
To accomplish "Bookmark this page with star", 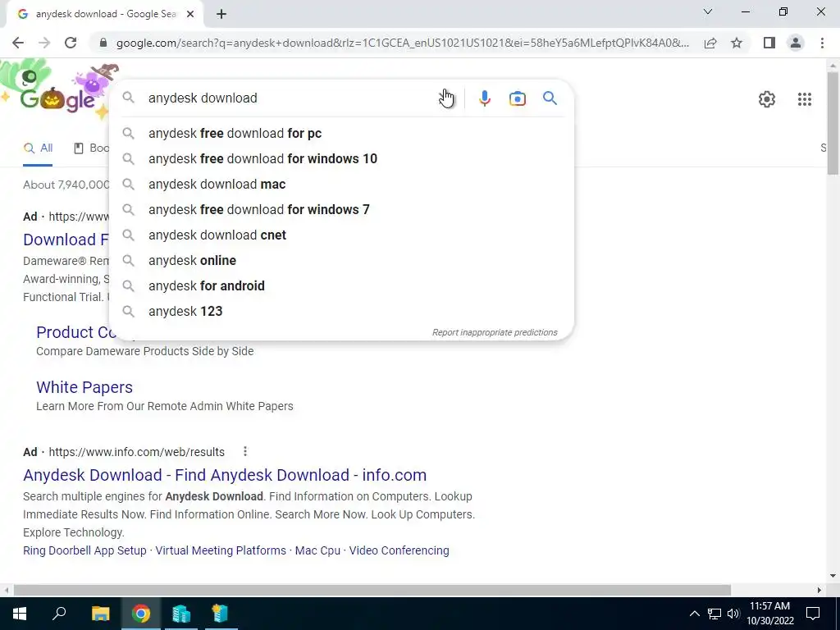I will [x=737, y=43].
